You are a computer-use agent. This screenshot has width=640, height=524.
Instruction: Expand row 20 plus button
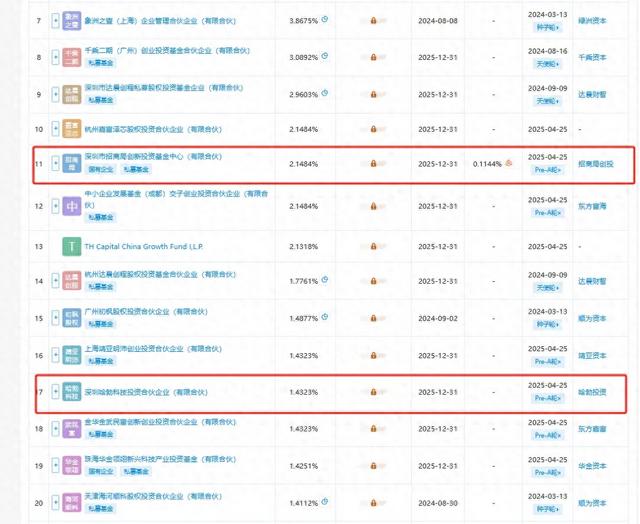56,503
